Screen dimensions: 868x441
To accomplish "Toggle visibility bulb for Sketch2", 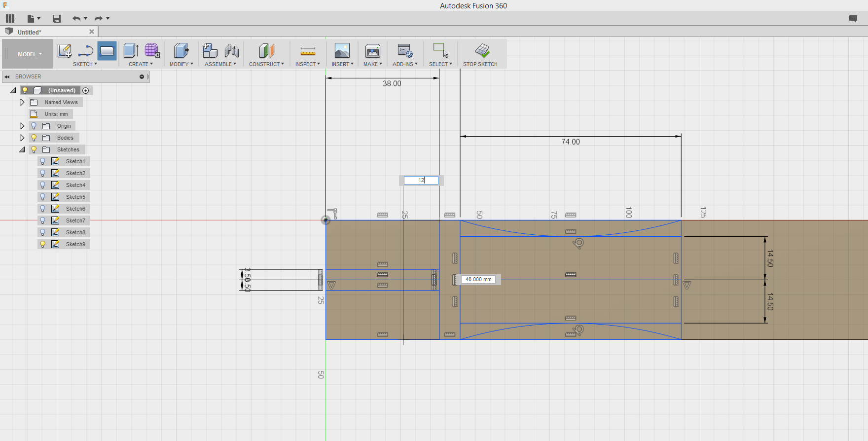I will tap(42, 173).
